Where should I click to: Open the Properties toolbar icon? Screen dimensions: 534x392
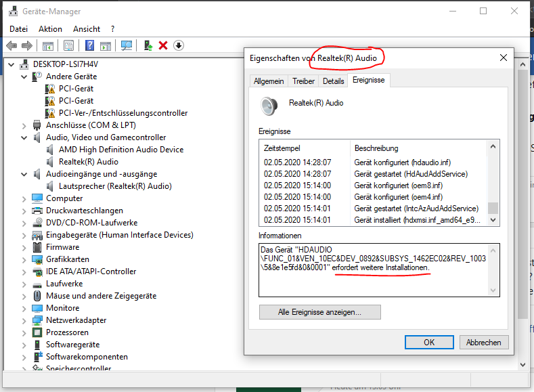coord(68,45)
